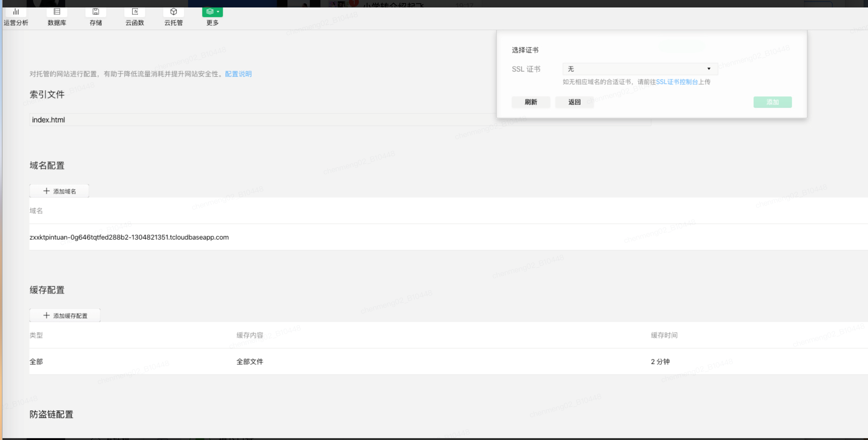Expand the SSL 证书 dropdown
The width and height of the screenshot is (868, 440).
[x=640, y=69]
